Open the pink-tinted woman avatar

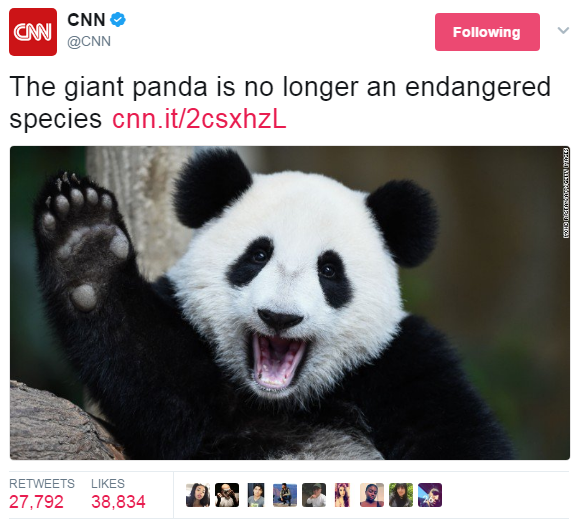343,495
